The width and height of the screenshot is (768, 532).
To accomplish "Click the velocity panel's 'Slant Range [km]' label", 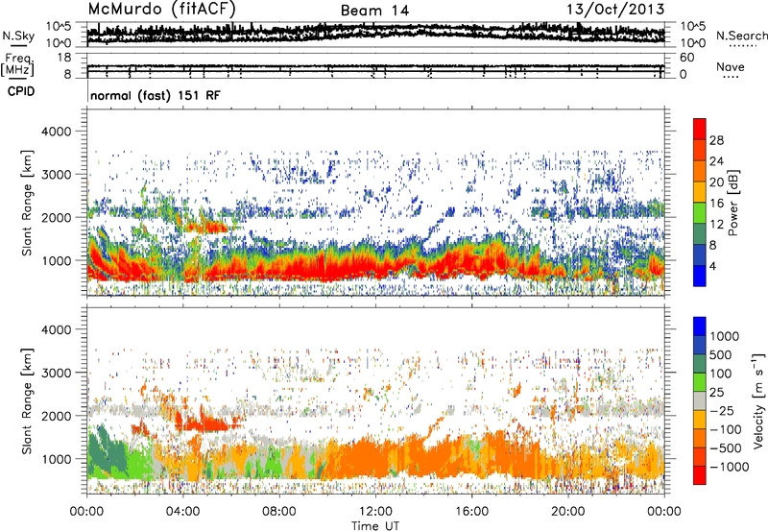I will click(x=27, y=401).
